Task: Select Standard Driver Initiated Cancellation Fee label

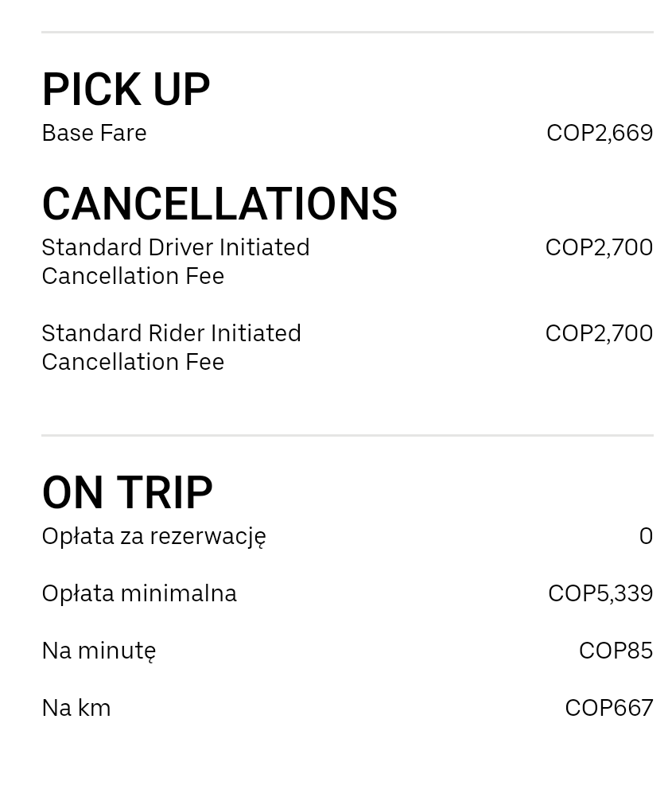Action: 176,261
